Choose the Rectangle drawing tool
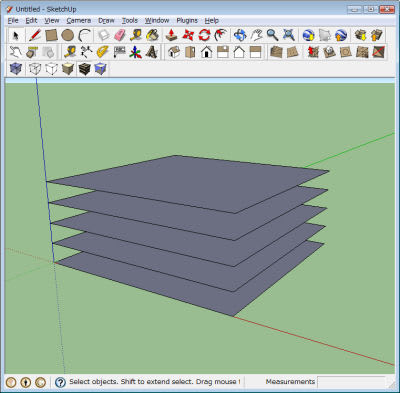This screenshot has height=393, width=400. point(51,35)
